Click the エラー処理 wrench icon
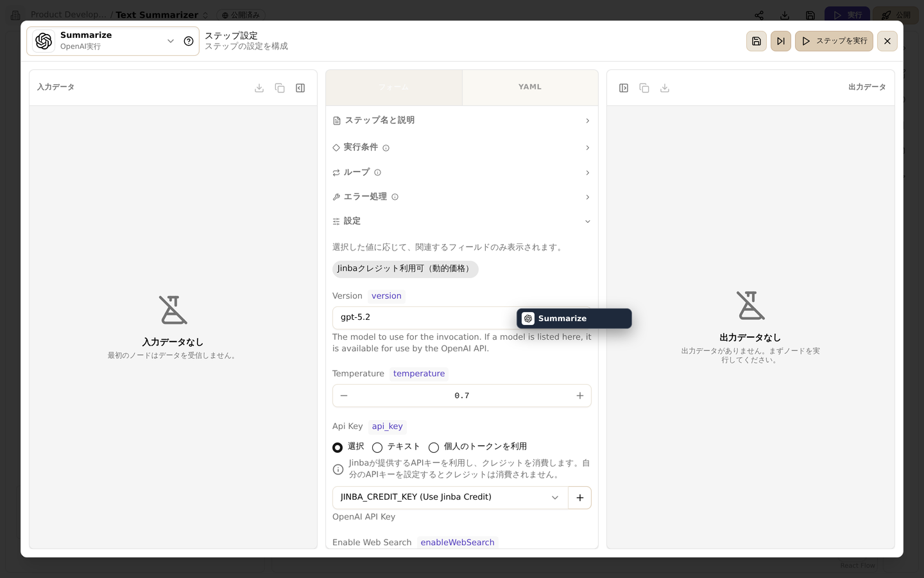This screenshot has height=578, width=924. (x=336, y=197)
